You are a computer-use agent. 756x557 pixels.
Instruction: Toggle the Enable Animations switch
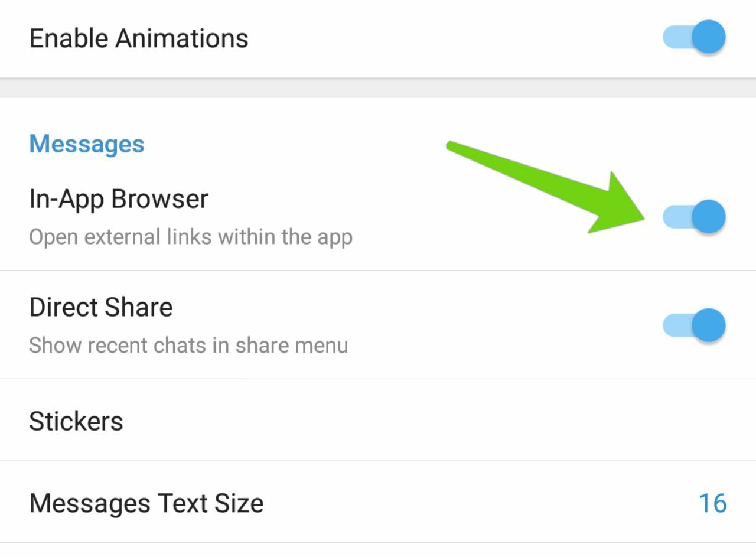pyautogui.click(x=693, y=38)
